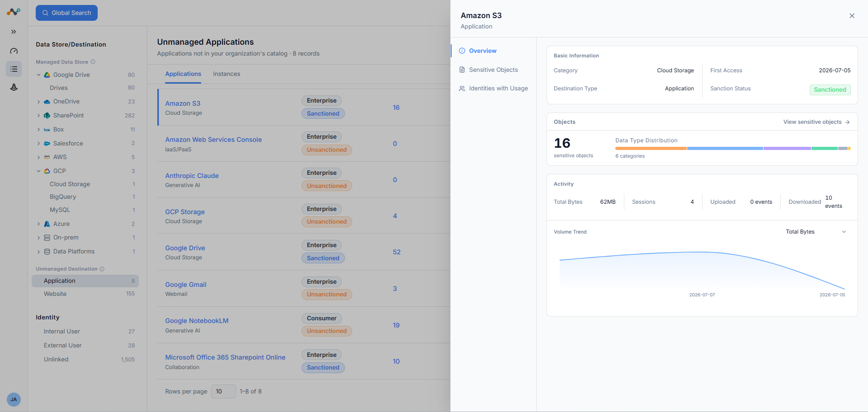The image size is (868, 412).
Task: Click the orange segment of data distribution bar
Action: [x=651, y=148]
